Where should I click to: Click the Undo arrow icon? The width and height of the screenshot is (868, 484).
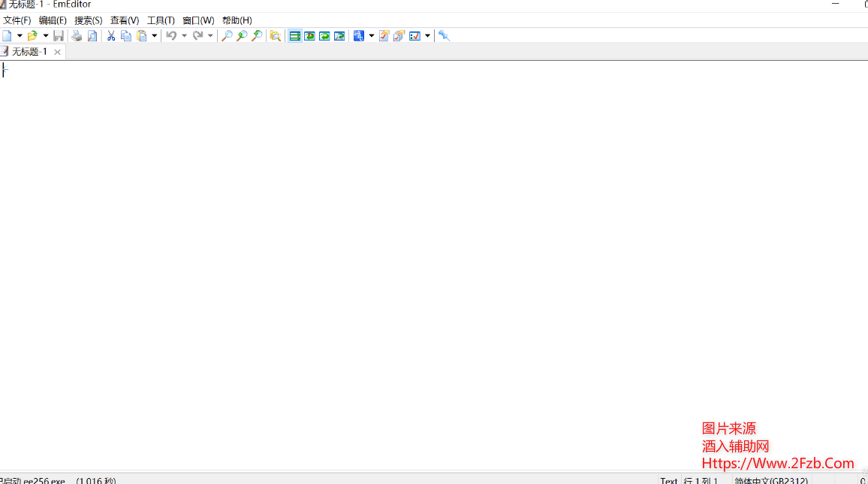click(171, 36)
